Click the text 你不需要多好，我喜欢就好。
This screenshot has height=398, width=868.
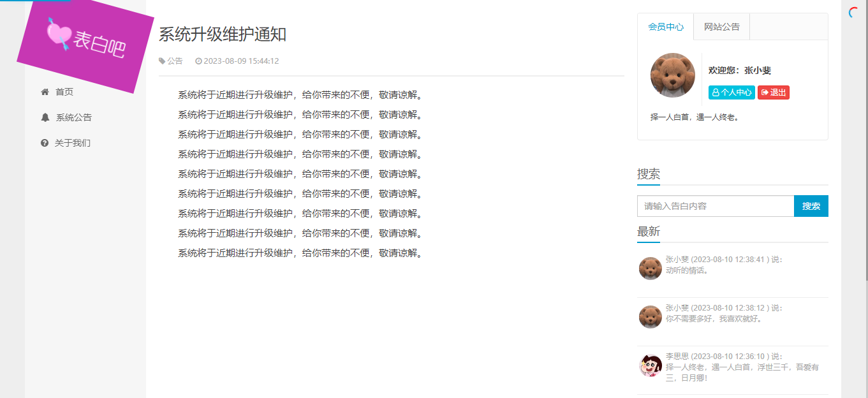715,319
